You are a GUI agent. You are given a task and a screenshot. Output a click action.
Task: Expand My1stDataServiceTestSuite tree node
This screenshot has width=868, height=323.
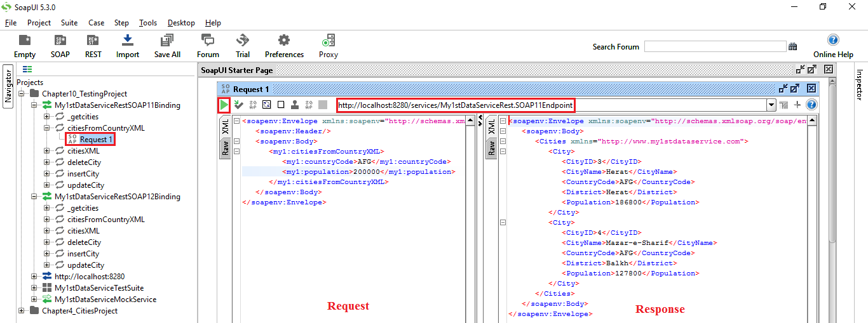click(x=34, y=288)
